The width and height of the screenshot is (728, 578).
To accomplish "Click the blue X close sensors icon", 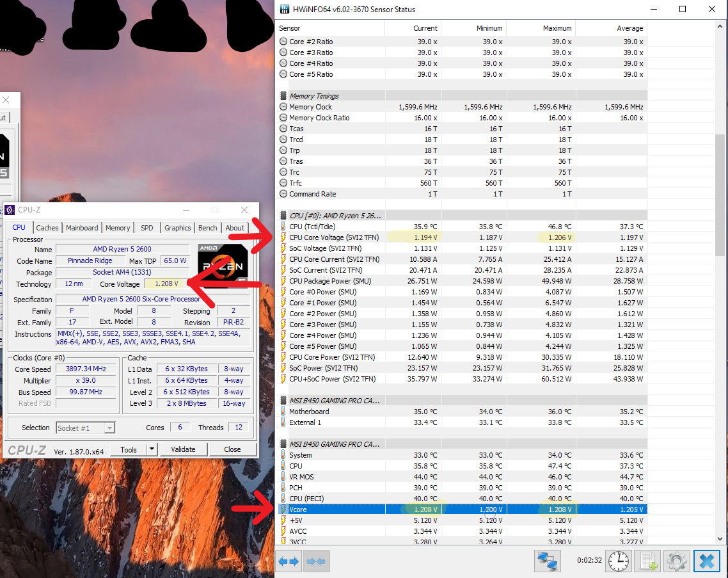I will [x=707, y=561].
